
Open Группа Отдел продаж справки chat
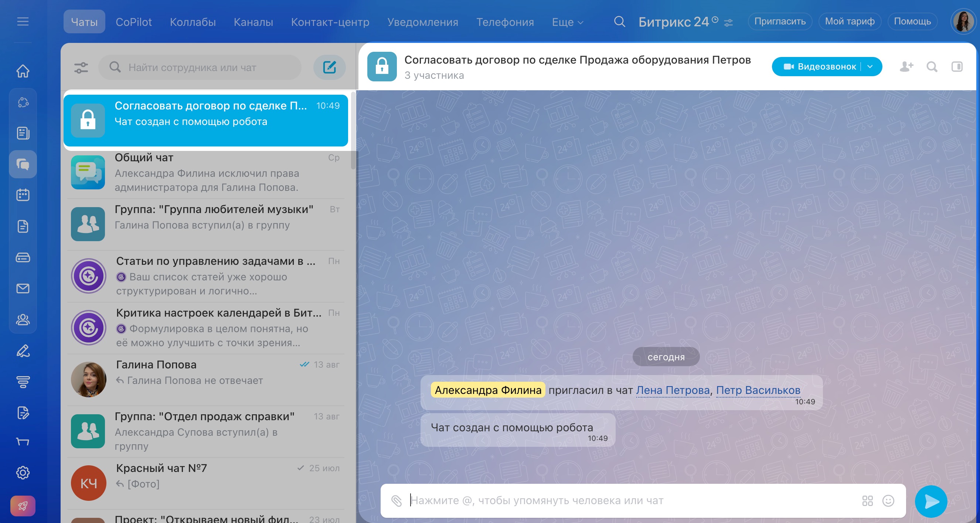pos(206,431)
